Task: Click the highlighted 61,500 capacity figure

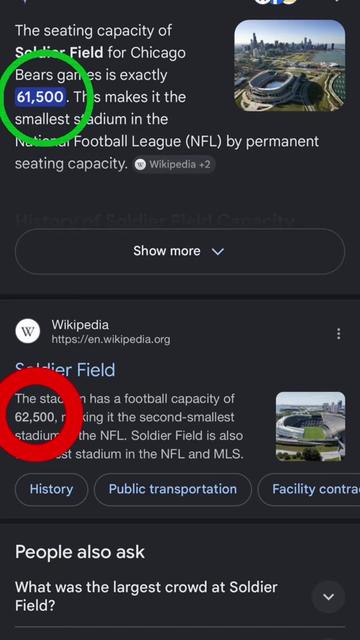Action: [40, 97]
